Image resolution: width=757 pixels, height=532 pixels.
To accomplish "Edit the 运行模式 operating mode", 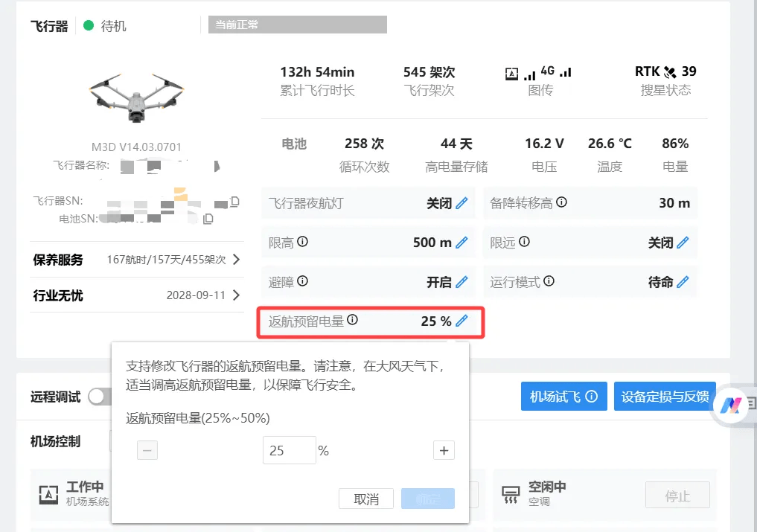I will tap(683, 282).
